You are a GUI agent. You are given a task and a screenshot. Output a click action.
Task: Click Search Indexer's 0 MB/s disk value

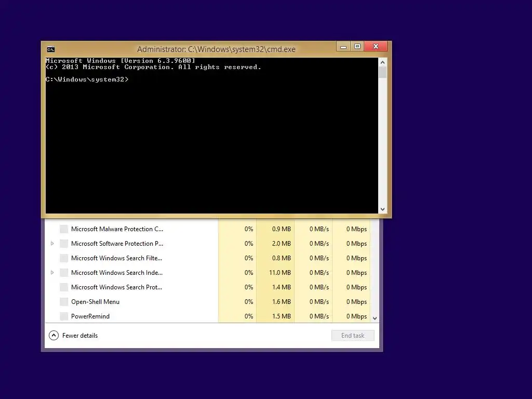point(319,272)
